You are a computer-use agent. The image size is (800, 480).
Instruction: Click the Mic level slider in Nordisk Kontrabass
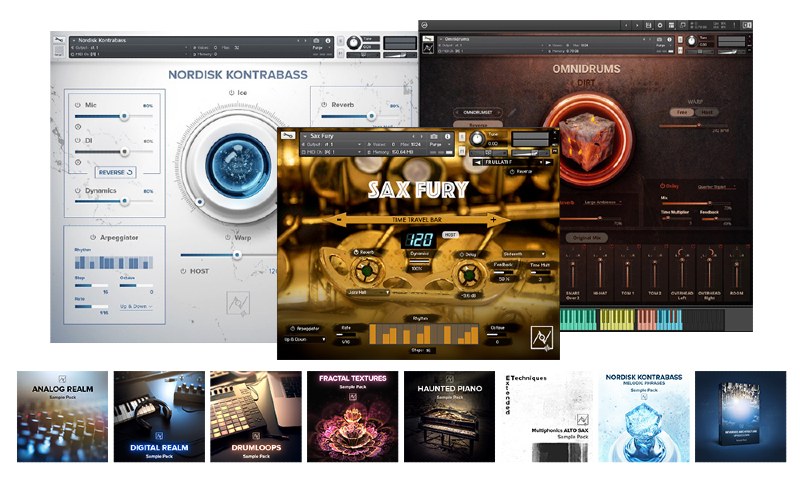pos(114,116)
